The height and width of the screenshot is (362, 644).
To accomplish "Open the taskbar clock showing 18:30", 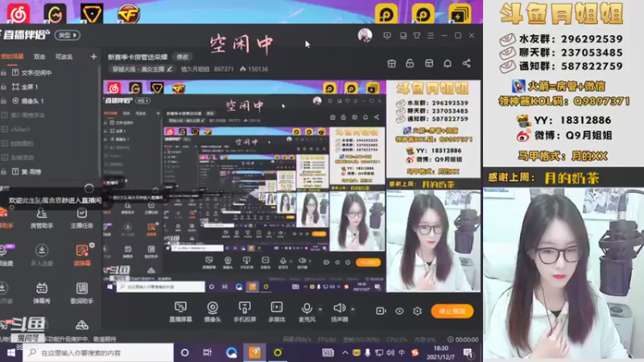I will tap(440, 352).
